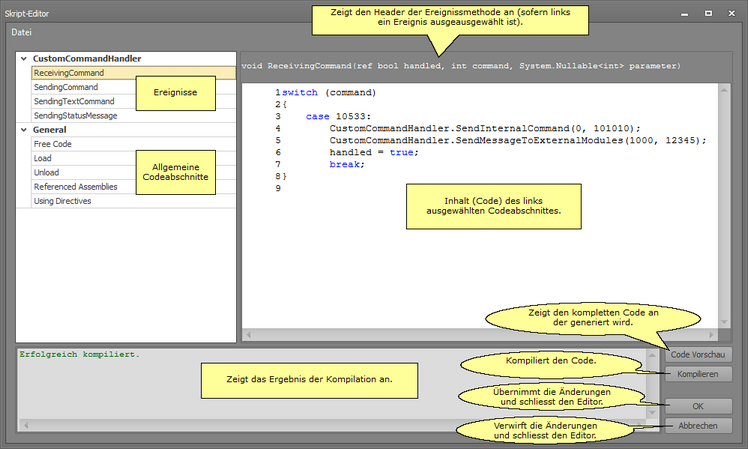The image size is (748, 449).
Task: Click the code editor scroll-right arrow
Action: click(711, 334)
